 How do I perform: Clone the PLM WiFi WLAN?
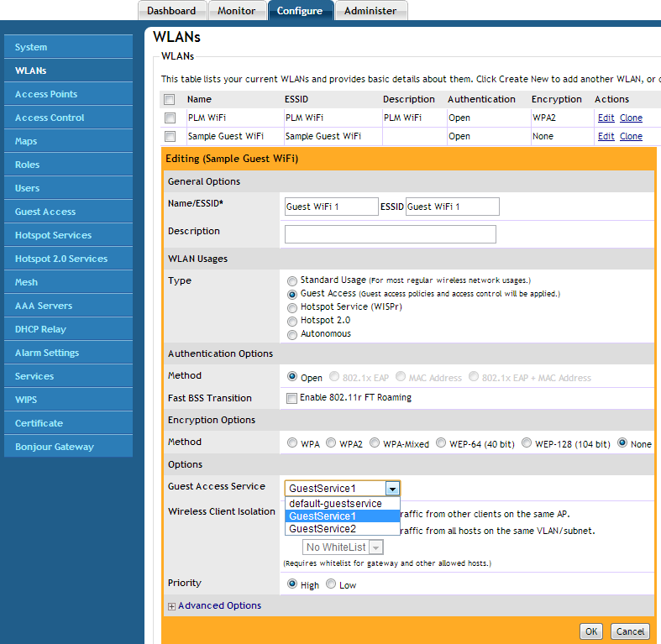coord(631,118)
